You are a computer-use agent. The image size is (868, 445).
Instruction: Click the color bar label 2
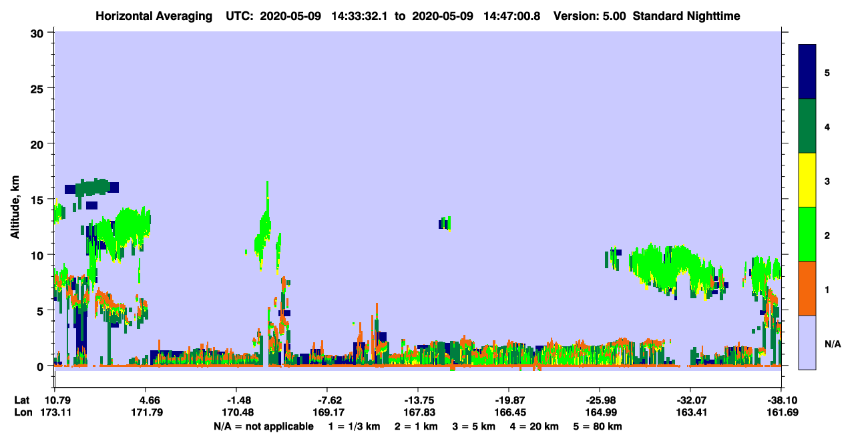coord(827,235)
